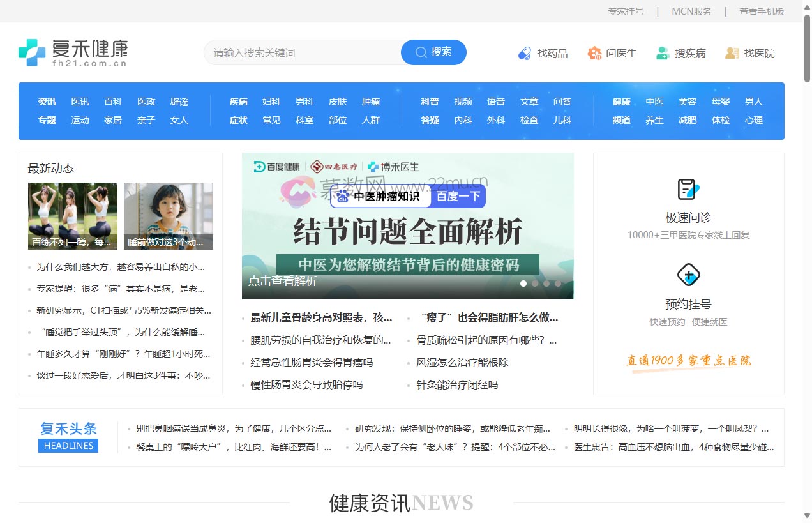Click the 百度健康 logo in the banner
Screen dimensions: 812x523
tap(277, 166)
